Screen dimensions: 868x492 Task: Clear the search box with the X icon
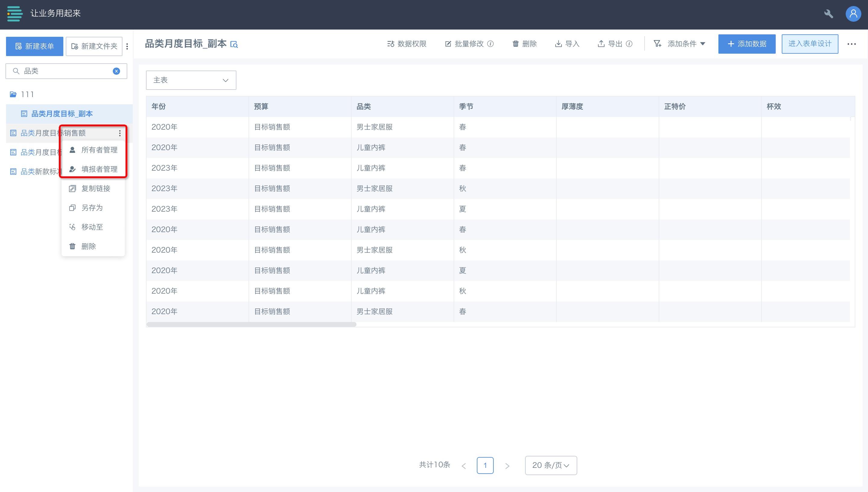[x=116, y=71]
